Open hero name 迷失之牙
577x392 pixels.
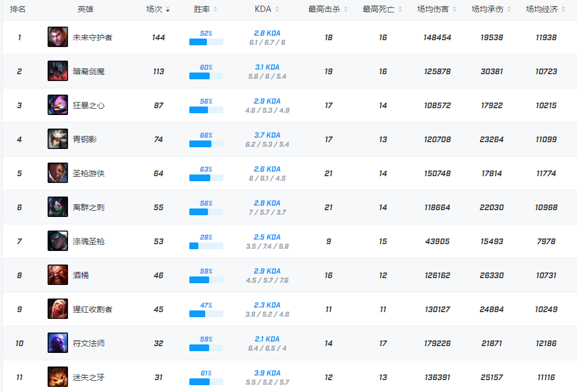[x=88, y=377]
